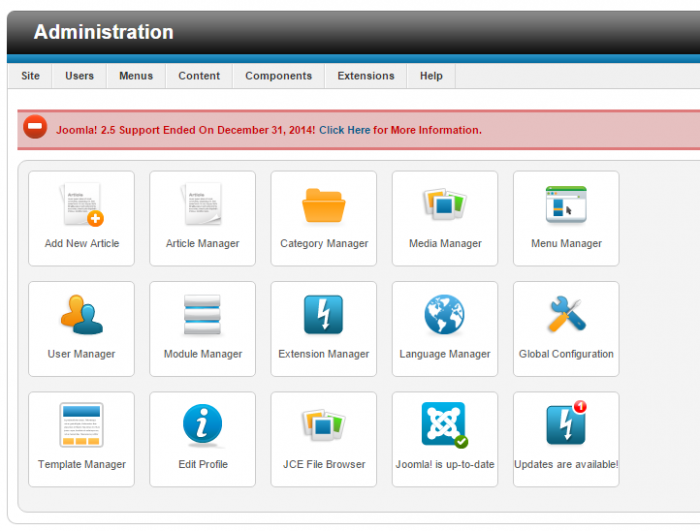Click the 'Click Here' support link

[x=344, y=130]
